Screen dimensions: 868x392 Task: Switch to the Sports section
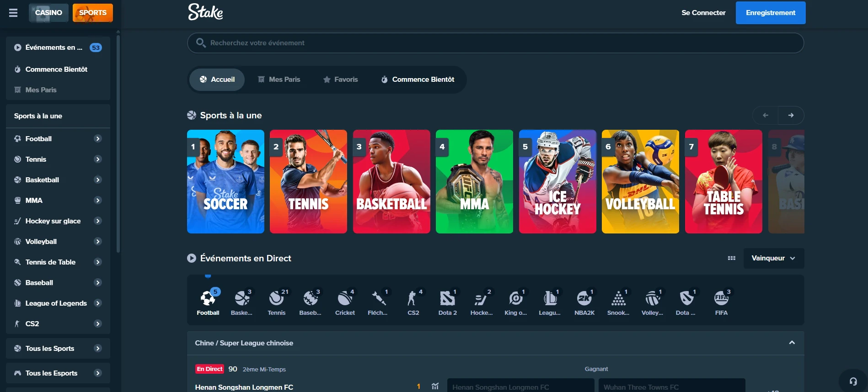pyautogui.click(x=93, y=13)
